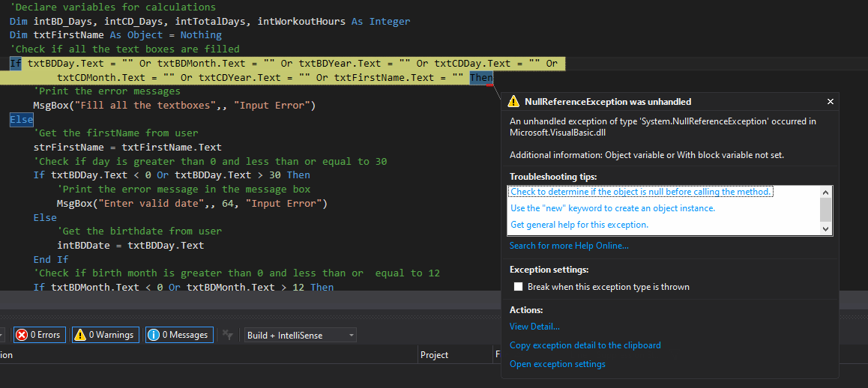
Task: Copy exception detail to the clipboard
Action: (x=585, y=345)
